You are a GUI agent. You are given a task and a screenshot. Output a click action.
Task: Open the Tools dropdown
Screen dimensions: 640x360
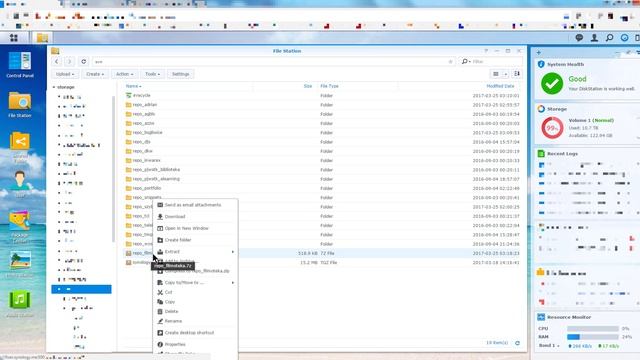pyautogui.click(x=152, y=74)
